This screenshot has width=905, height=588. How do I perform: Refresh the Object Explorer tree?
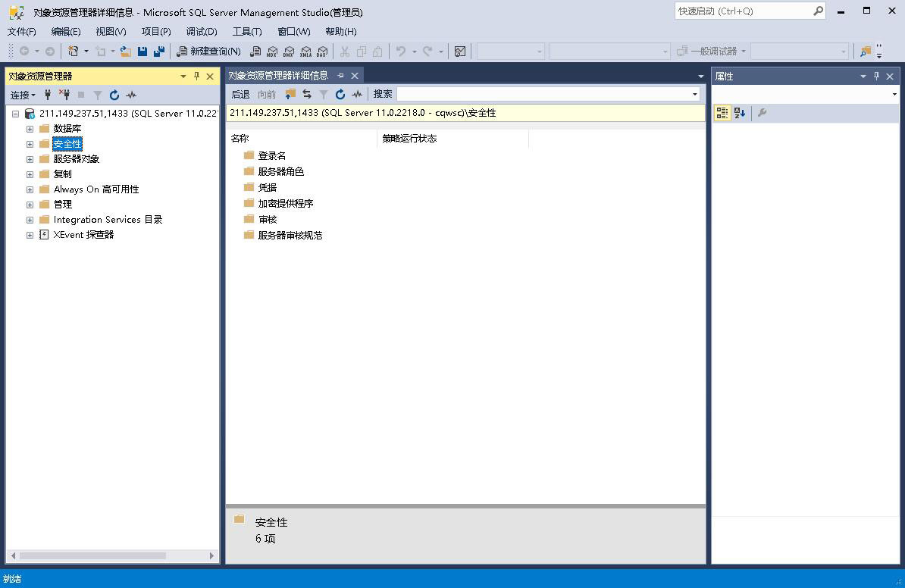click(114, 94)
